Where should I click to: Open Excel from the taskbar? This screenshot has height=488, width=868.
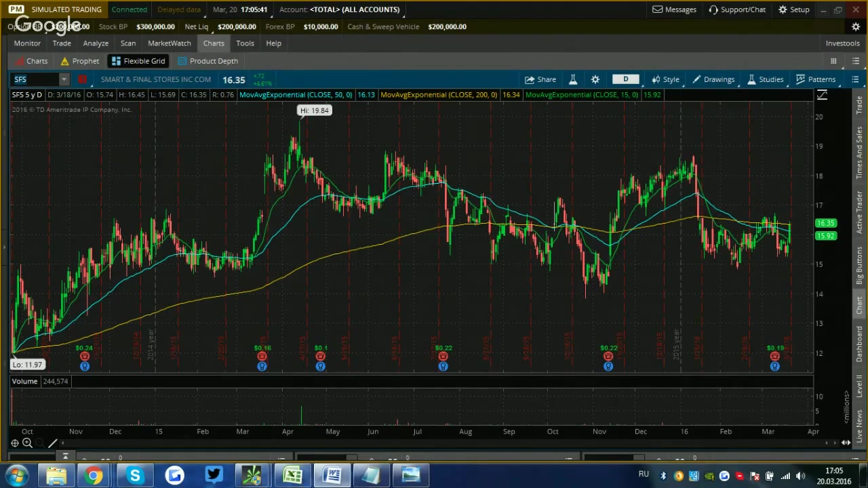click(x=292, y=476)
